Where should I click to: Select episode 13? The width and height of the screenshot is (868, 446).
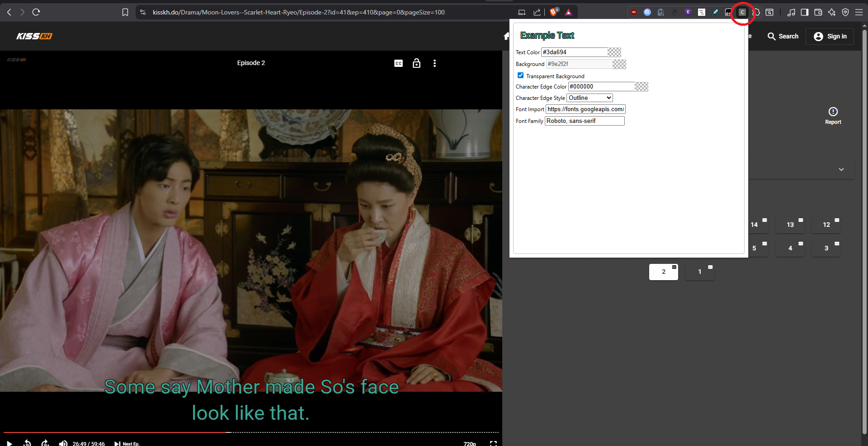pos(790,225)
